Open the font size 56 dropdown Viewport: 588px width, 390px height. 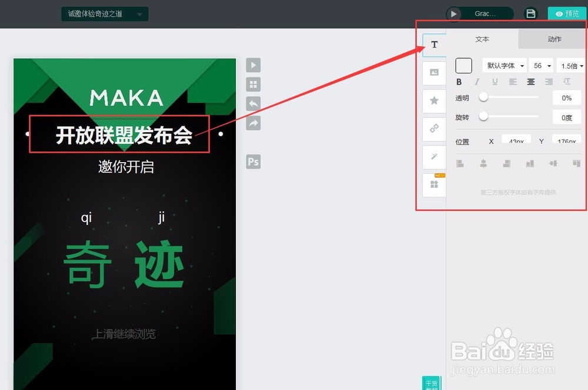[x=541, y=65]
